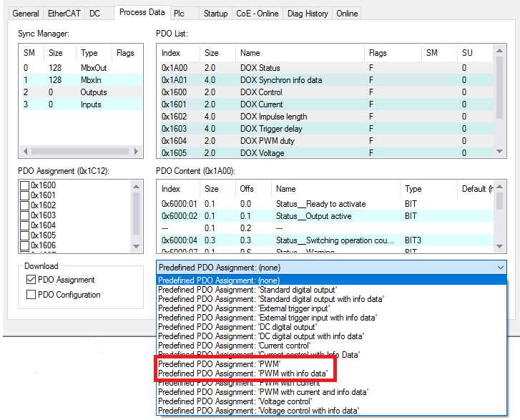Sort PDO List by Index column header
520x420 pixels.
click(x=178, y=53)
